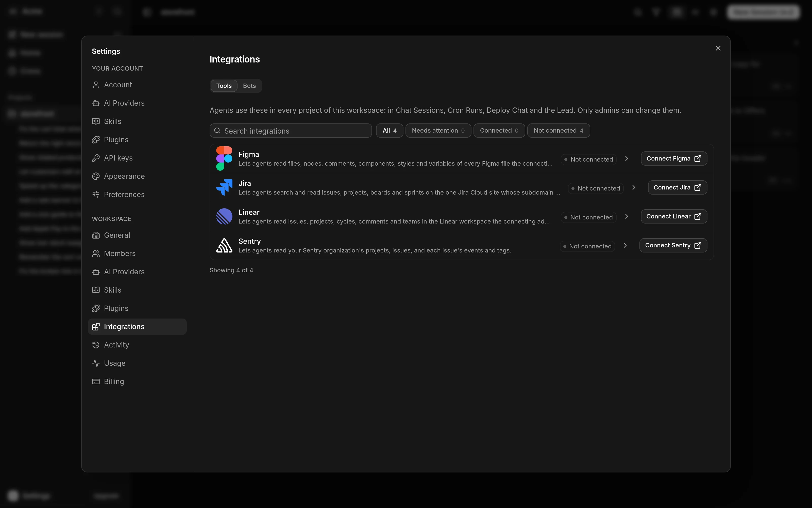Close the Settings dialog

click(718, 48)
